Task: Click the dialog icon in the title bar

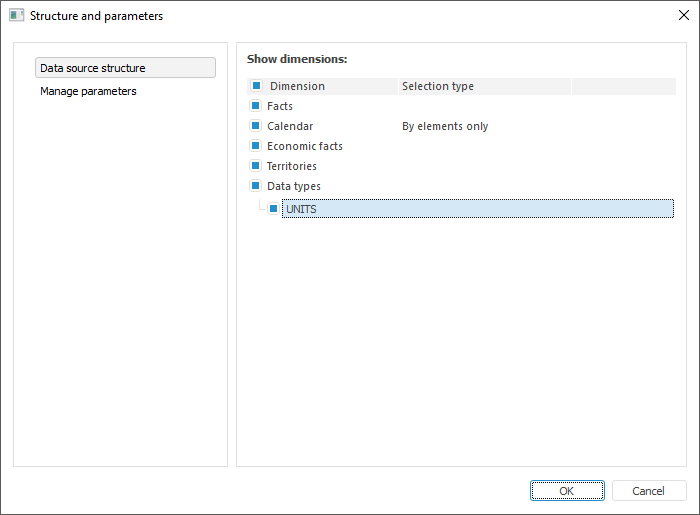Action: (x=16, y=16)
